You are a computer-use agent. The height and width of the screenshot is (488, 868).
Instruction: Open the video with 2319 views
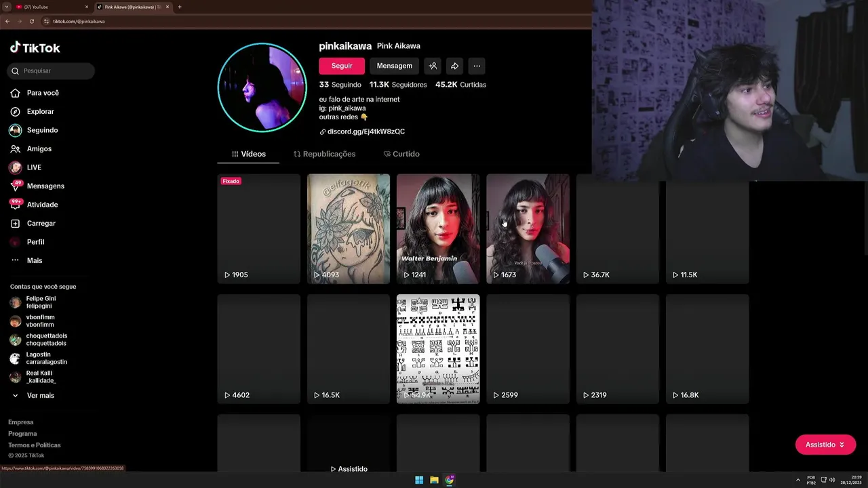pyautogui.click(x=617, y=349)
